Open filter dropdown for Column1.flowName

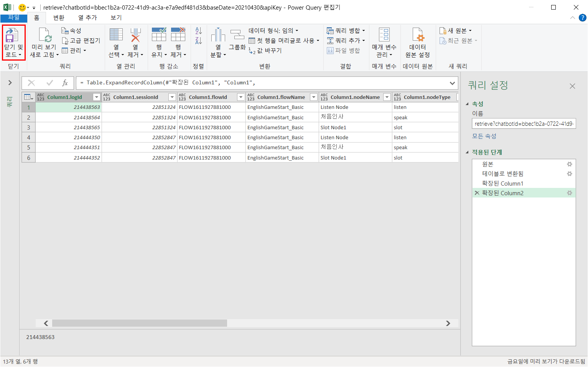click(x=313, y=97)
